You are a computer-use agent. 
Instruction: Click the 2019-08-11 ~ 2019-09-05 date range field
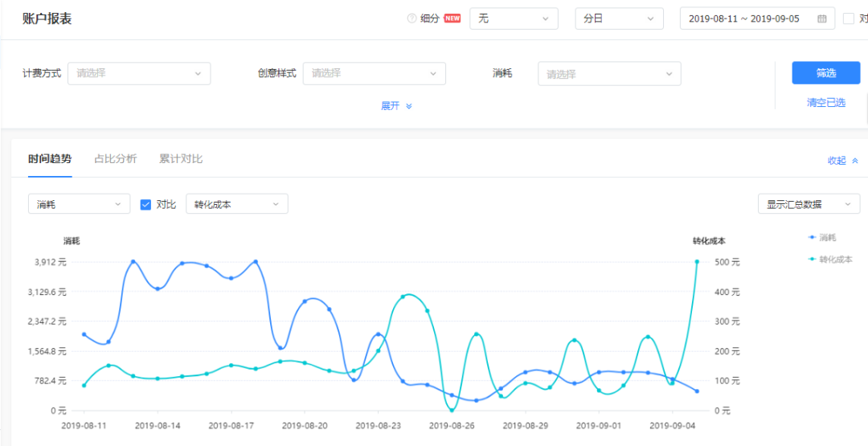(744, 18)
